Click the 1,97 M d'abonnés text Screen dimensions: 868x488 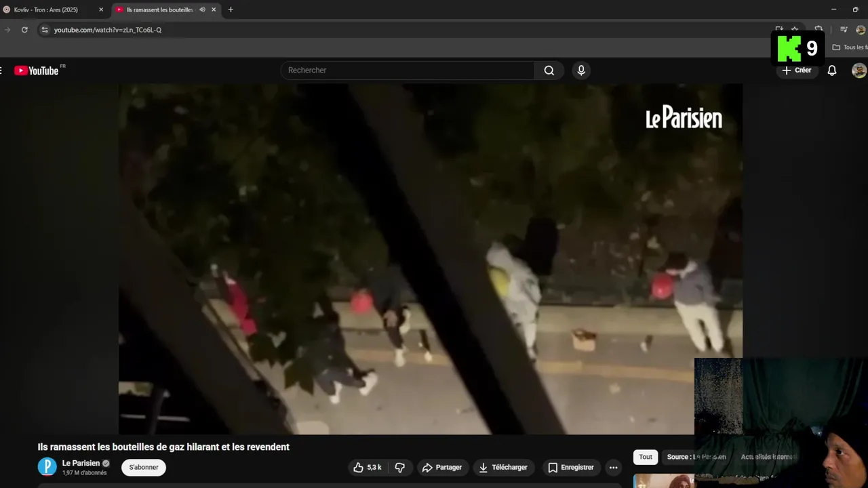(x=85, y=473)
